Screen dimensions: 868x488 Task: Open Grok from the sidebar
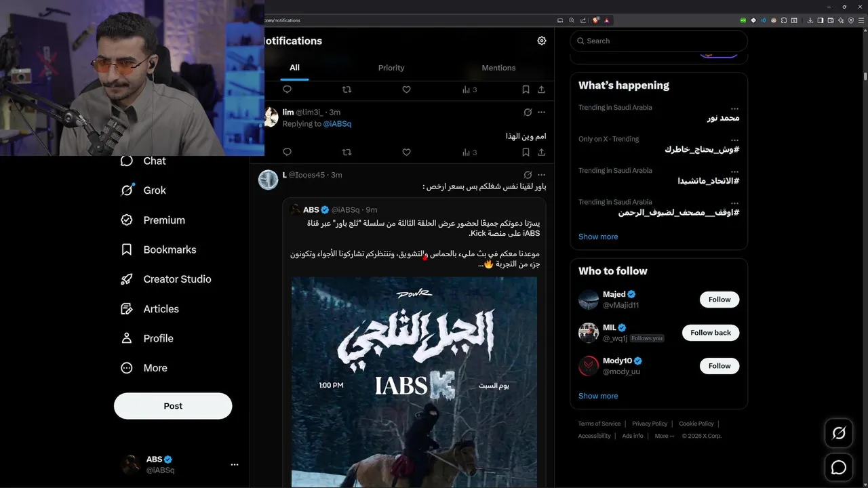coord(143,190)
